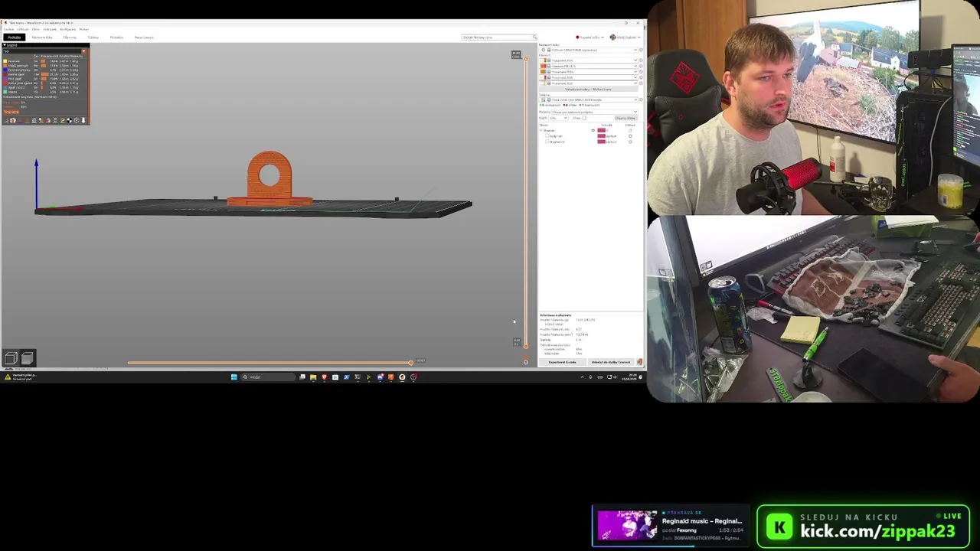Hide the object using the eye icon

click(x=593, y=131)
